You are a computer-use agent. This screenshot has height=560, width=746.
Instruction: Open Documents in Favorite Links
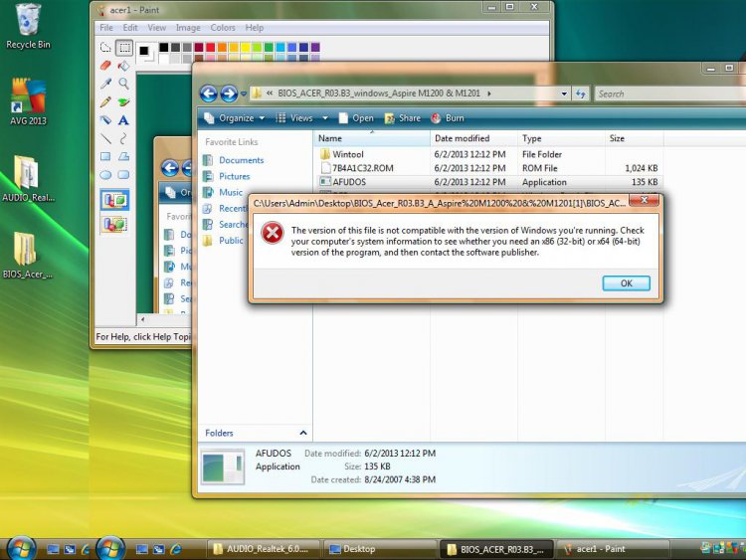(242, 160)
